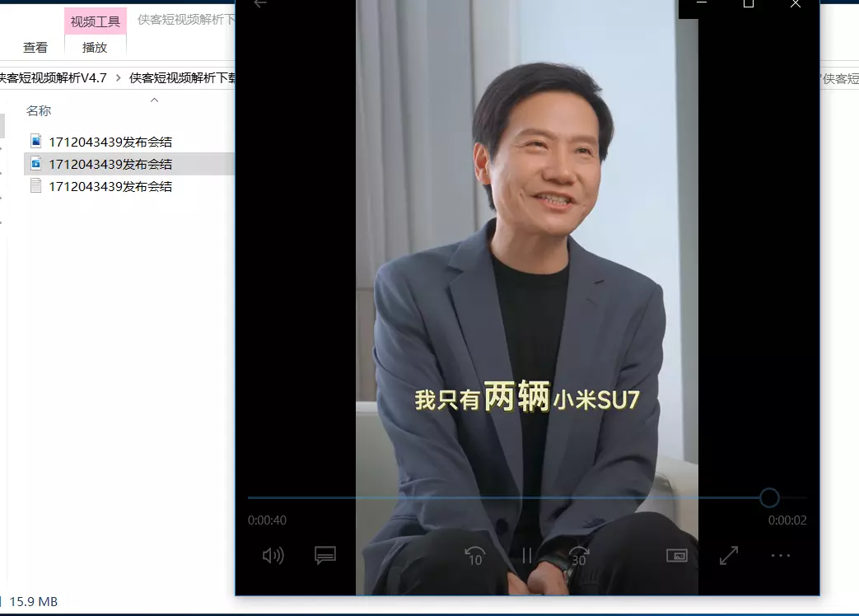Viewport: 859px width, 616px height.
Task: Mute the video using the volume icon
Action: (273, 556)
